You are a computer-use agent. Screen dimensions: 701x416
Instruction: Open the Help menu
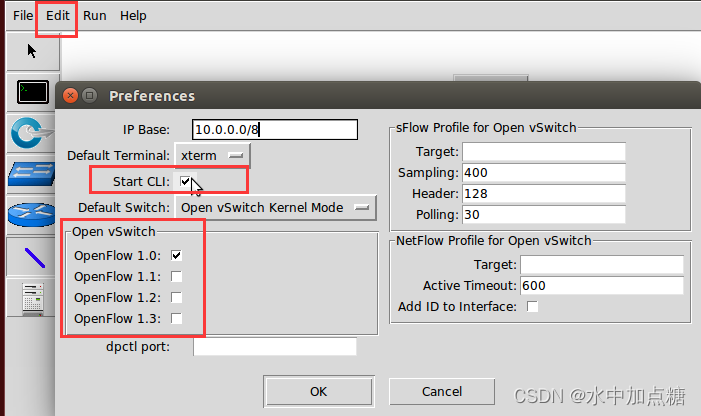pos(133,16)
